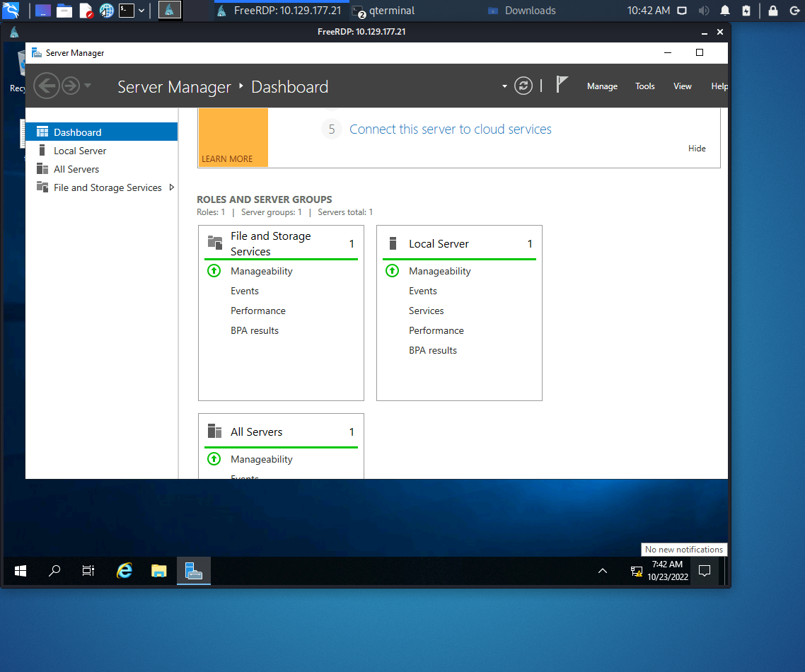
Task: Open the View menu
Action: pyautogui.click(x=683, y=86)
